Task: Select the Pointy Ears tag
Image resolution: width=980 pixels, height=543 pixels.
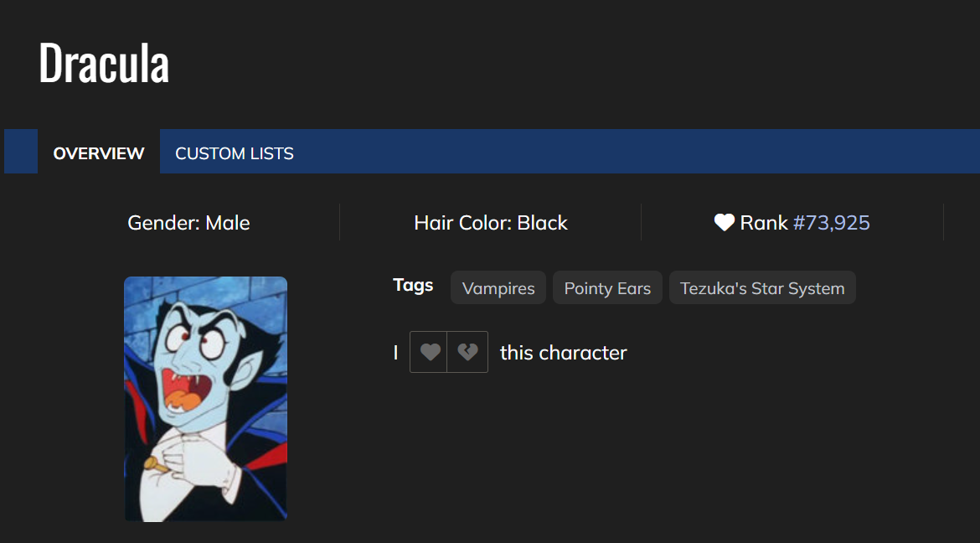Action: click(x=607, y=288)
